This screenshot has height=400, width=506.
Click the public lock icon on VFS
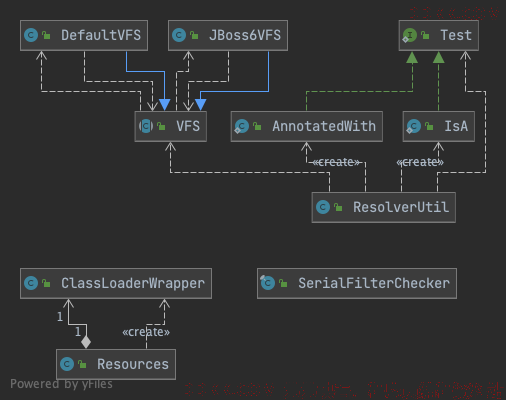coord(161,126)
